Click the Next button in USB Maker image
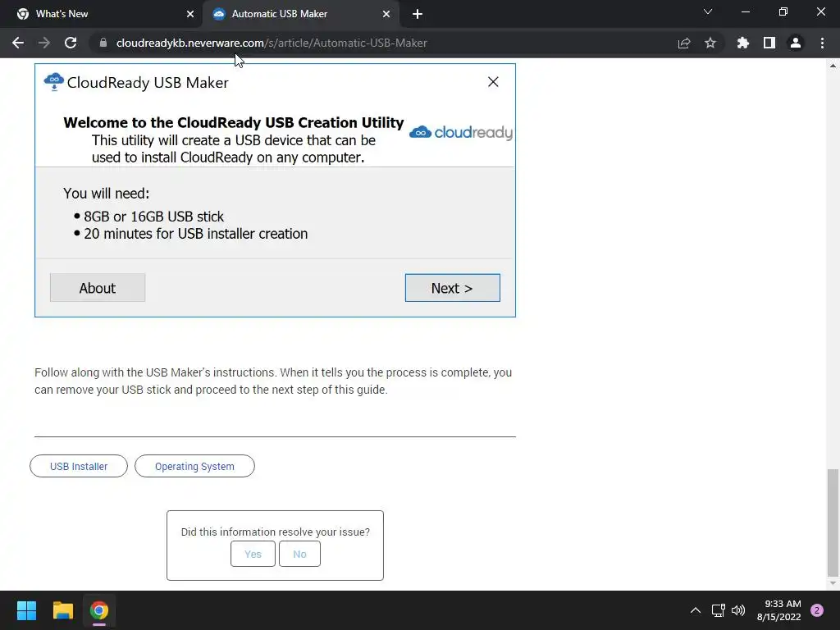 pos(453,288)
